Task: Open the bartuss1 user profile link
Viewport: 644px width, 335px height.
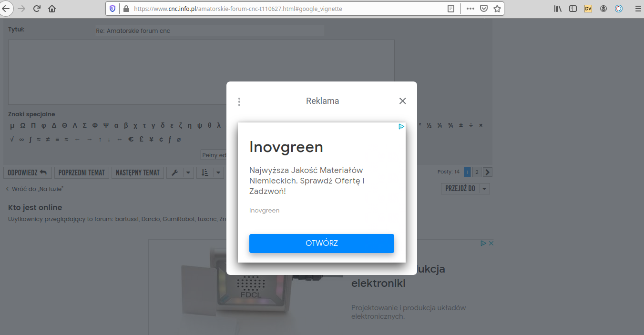Action: tap(127, 219)
